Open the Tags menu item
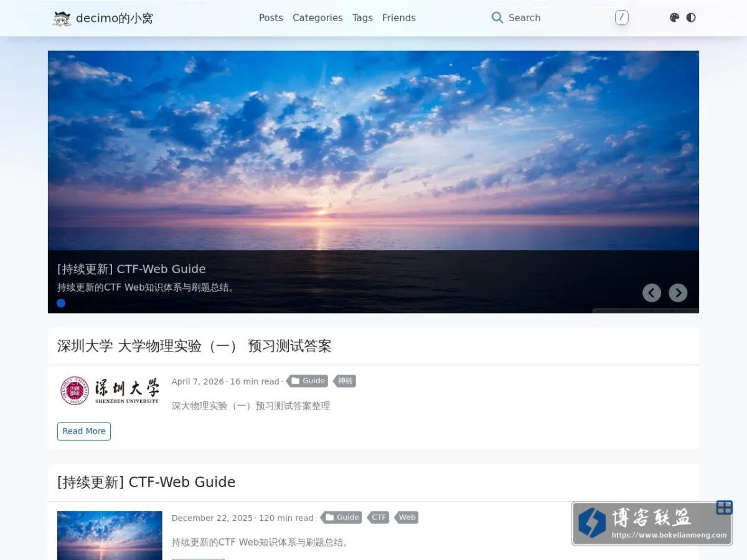This screenshot has height=560, width=747. (x=362, y=17)
